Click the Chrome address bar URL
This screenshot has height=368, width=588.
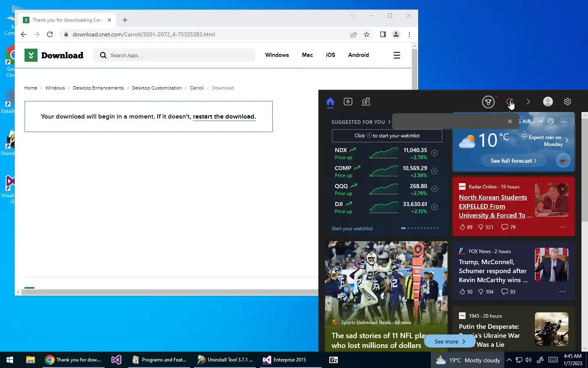coord(144,34)
